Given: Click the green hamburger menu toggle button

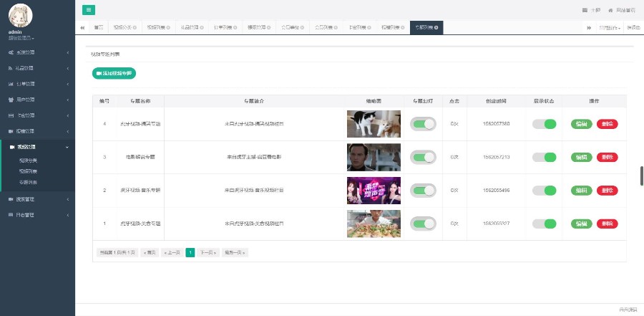Looking at the screenshot, I should pos(89,10).
